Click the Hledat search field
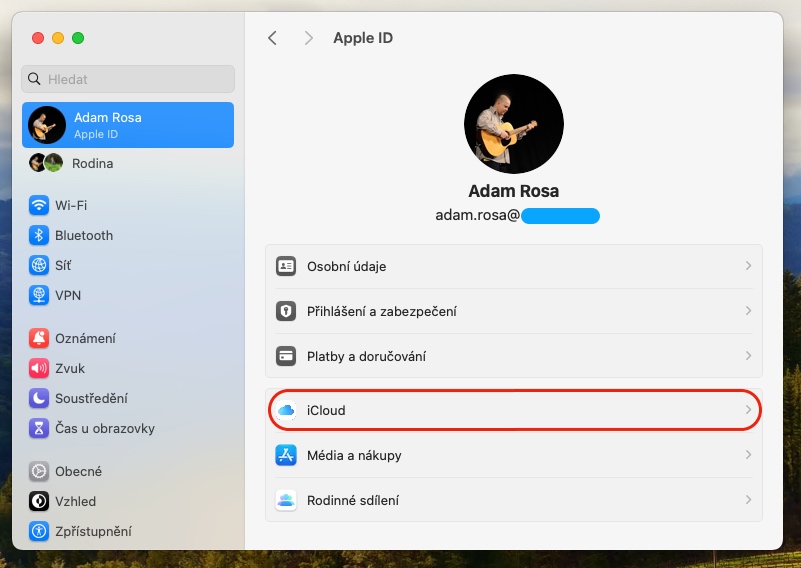 click(x=128, y=79)
